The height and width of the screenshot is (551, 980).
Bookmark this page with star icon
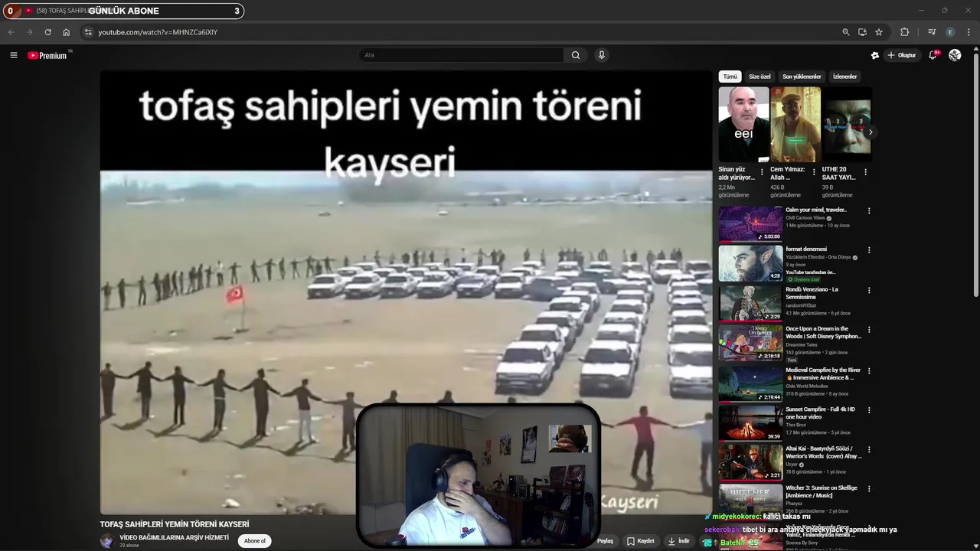click(x=879, y=32)
